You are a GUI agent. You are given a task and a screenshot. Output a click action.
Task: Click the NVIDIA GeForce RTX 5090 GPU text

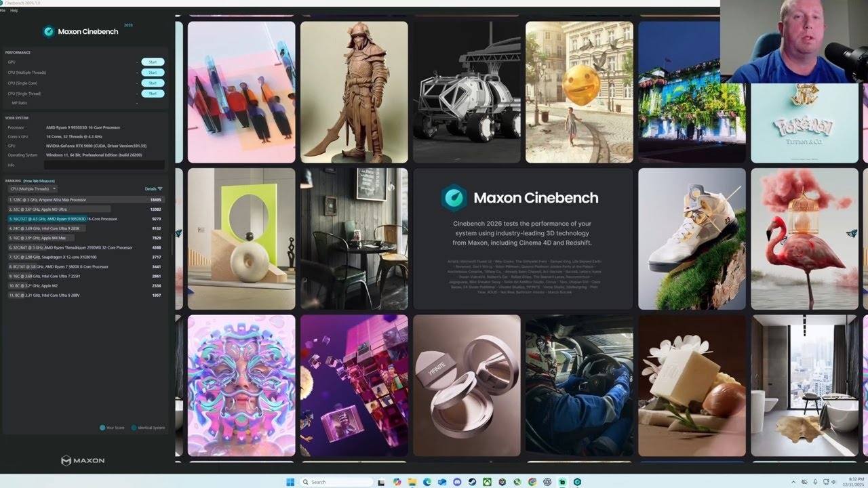coord(96,146)
